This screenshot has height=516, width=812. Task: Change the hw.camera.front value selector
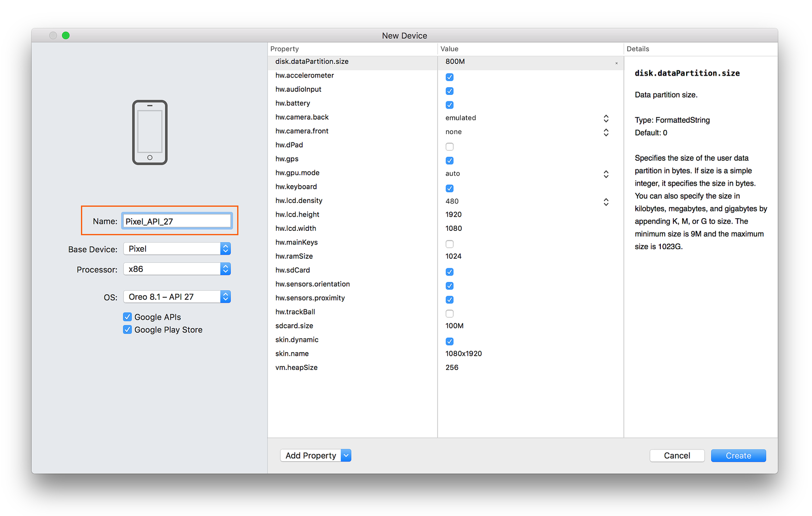(x=605, y=132)
